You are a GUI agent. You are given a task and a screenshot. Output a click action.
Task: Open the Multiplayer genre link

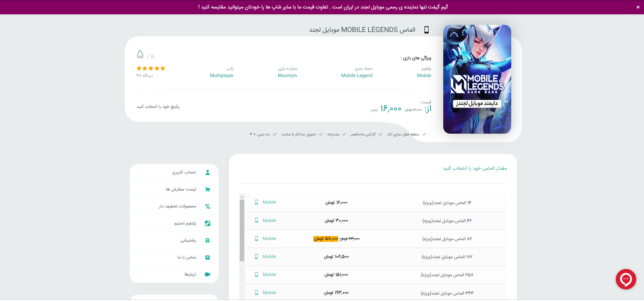pyautogui.click(x=221, y=76)
